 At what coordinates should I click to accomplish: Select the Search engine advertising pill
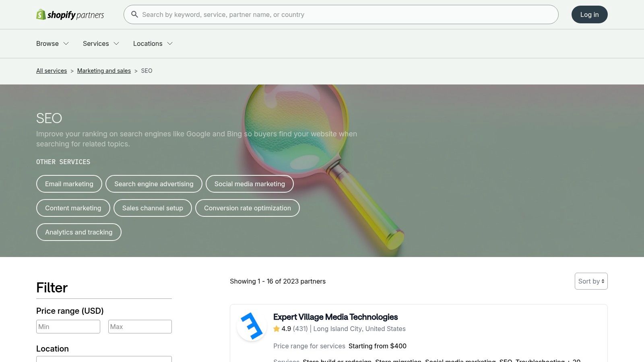(154, 184)
